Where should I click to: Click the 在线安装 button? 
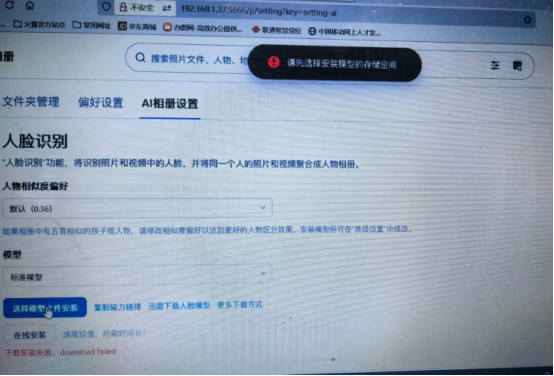(30, 335)
